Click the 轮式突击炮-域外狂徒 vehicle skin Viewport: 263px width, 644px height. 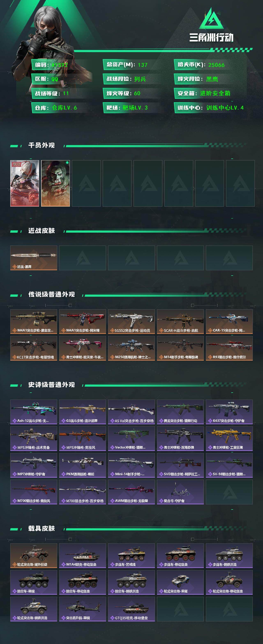click(x=33, y=555)
